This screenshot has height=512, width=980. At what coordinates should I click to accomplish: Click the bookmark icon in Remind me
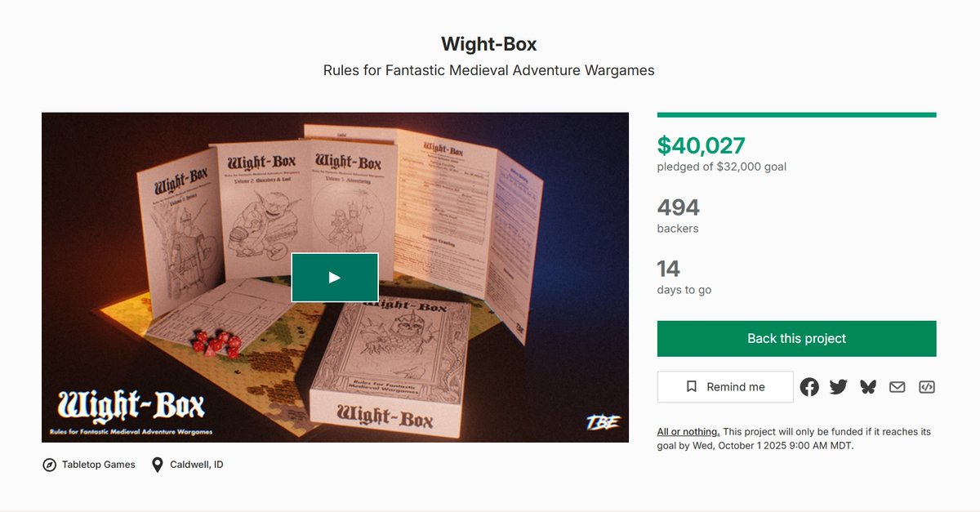pos(692,387)
